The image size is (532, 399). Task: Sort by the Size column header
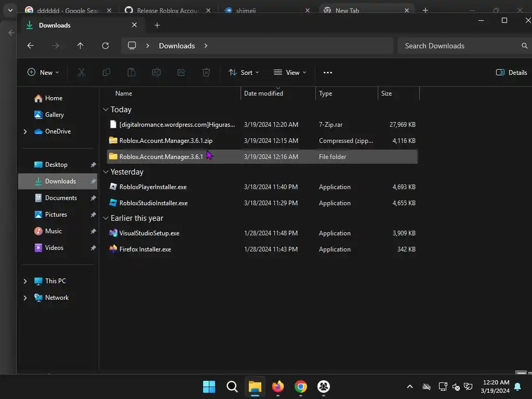tap(398, 94)
